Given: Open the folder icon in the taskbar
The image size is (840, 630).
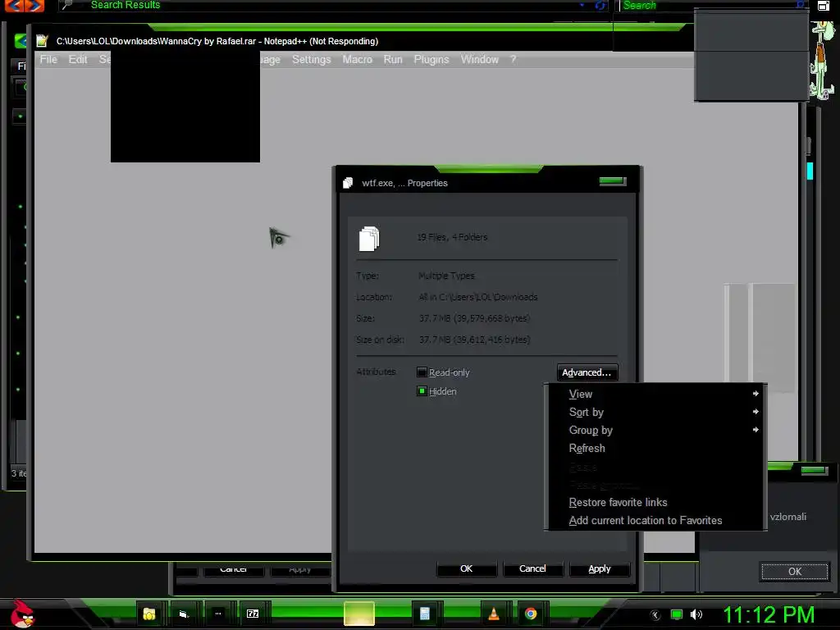Looking at the screenshot, I should (149, 614).
